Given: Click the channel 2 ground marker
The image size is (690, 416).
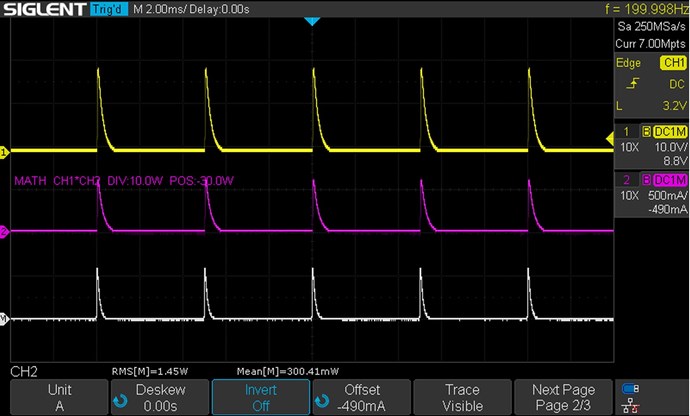Looking at the screenshot, I should pyautogui.click(x=4, y=232).
